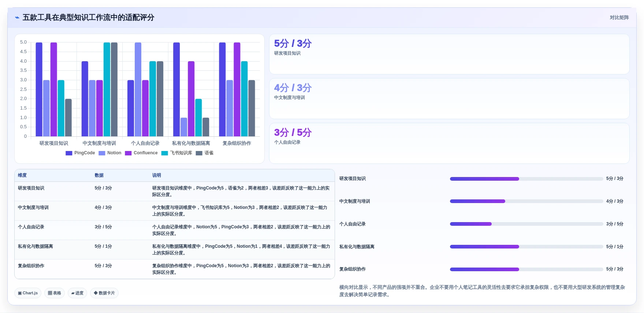Click the title 五款工具在典型知识工作流中的适配评分

pos(88,18)
